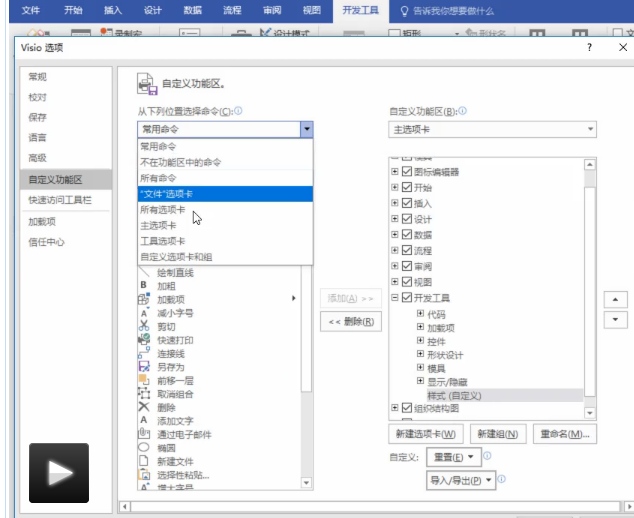Click the help question mark icon

coord(590,47)
